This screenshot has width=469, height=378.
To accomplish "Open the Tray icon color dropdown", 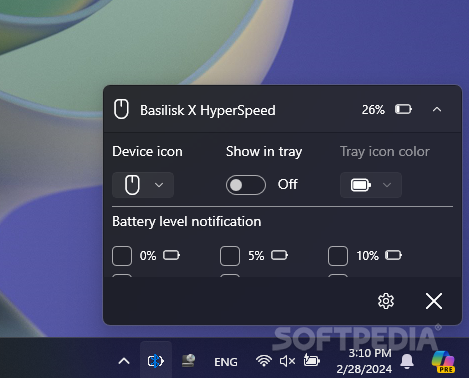I will pos(371,185).
